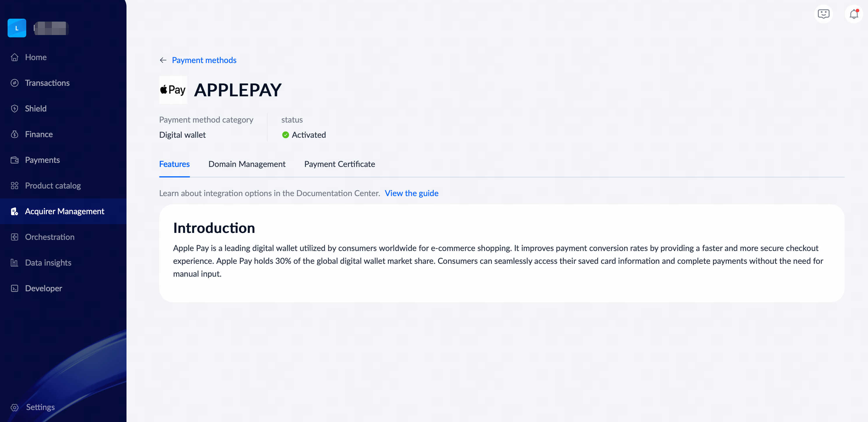Image resolution: width=868 pixels, height=422 pixels.
Task: Click the Finance money bag icon
Action: coord(15,134)
